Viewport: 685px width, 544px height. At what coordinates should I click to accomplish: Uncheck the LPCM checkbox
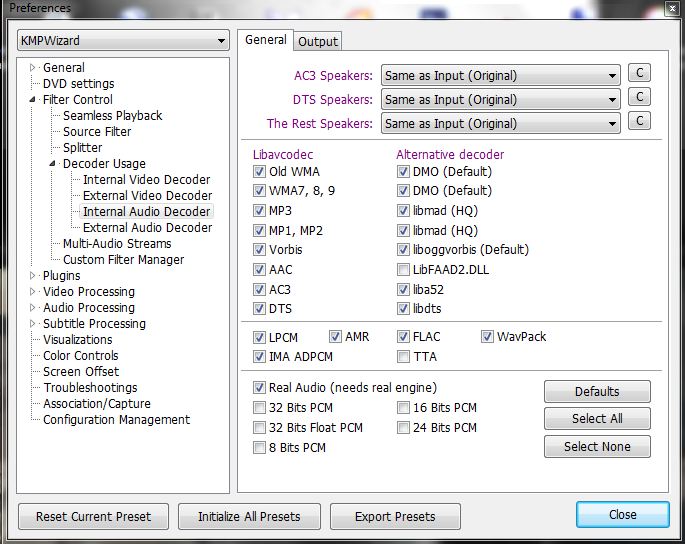tap(259, 337)
